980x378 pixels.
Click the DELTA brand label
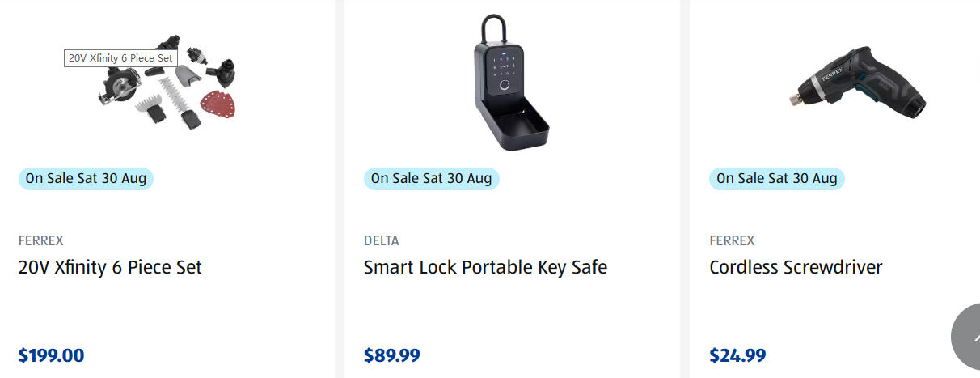click(x=382, y=240)
